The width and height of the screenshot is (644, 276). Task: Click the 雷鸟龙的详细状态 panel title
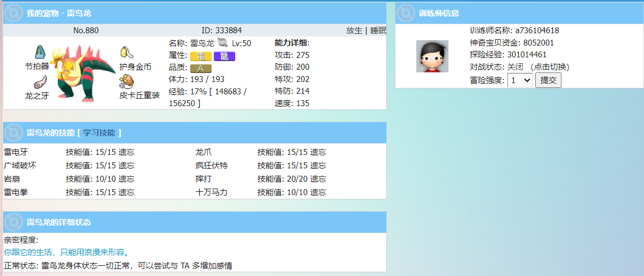coord(59,222)
